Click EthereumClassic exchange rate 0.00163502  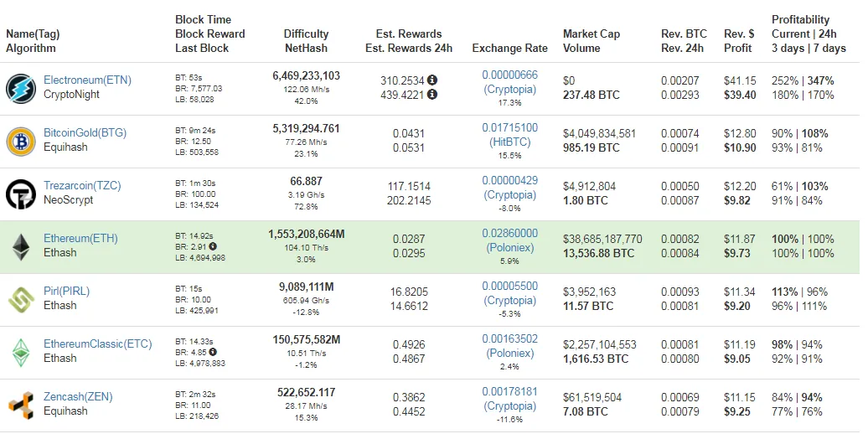(510, 338)
